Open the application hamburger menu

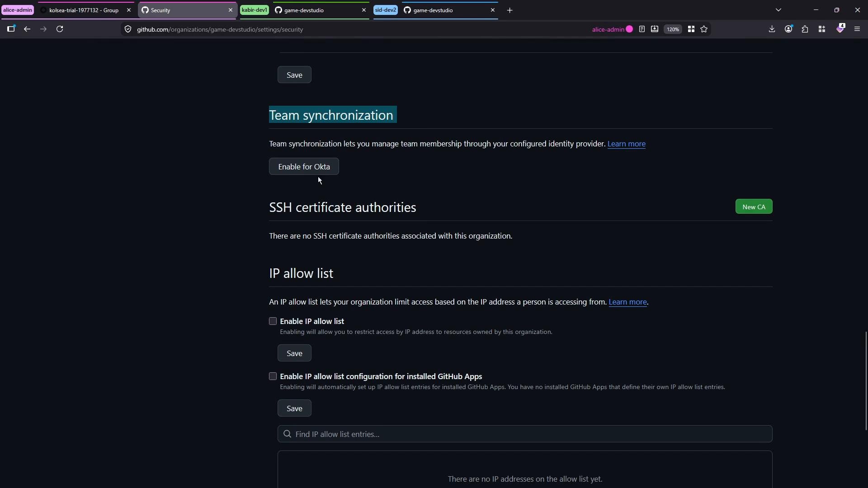click(x=857, y=29)
